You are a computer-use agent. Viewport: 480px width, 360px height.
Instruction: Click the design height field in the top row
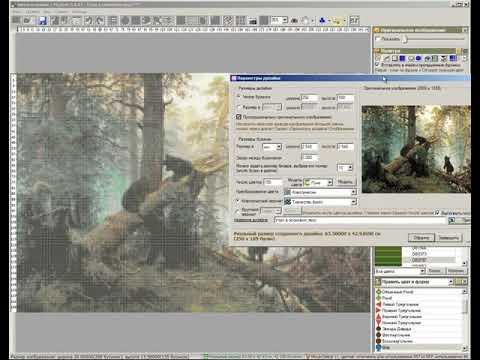[345, 98]
